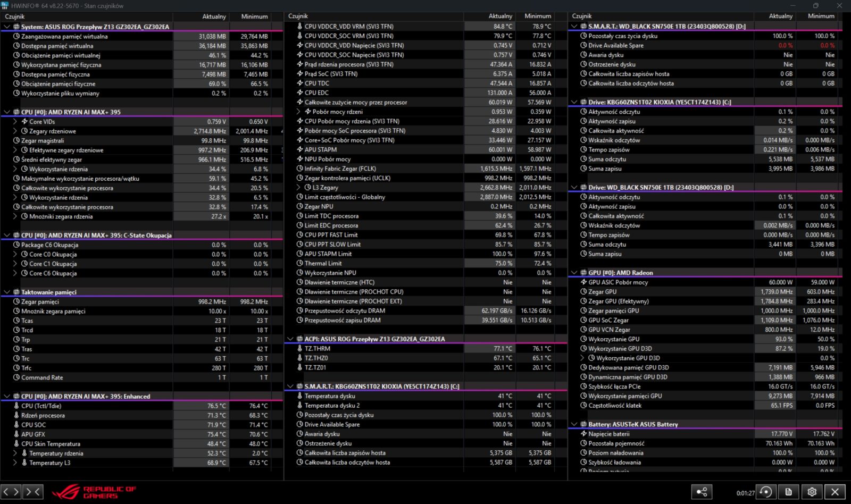
Task: Click the elapsed time counter 0:01:27
Action: tap(745, 493)
